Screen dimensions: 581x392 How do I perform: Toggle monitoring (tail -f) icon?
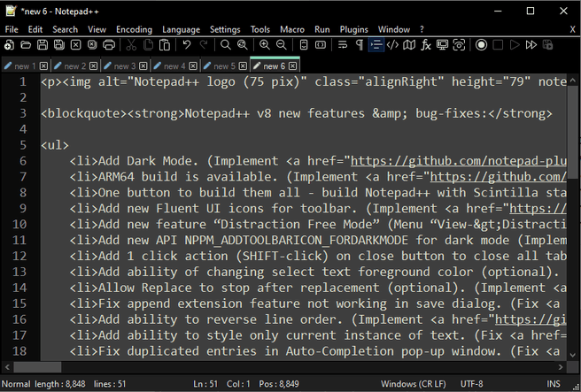point(459,45)
